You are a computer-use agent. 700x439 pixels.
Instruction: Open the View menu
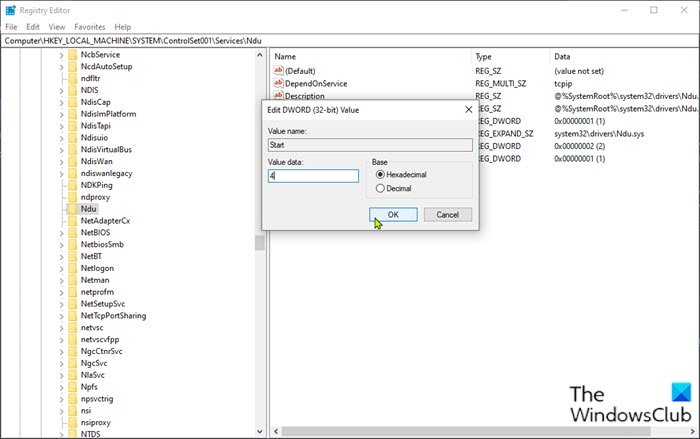(x=57, y=27)
